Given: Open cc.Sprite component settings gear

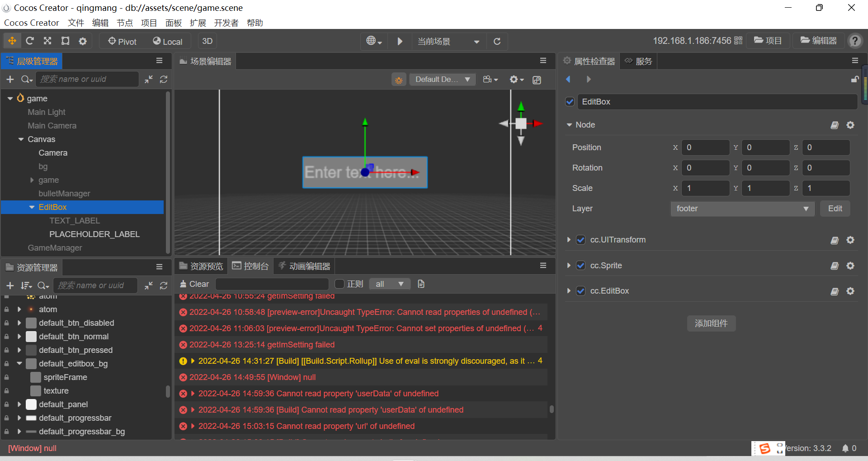Looking at the screenshot, I should (850, 266).
